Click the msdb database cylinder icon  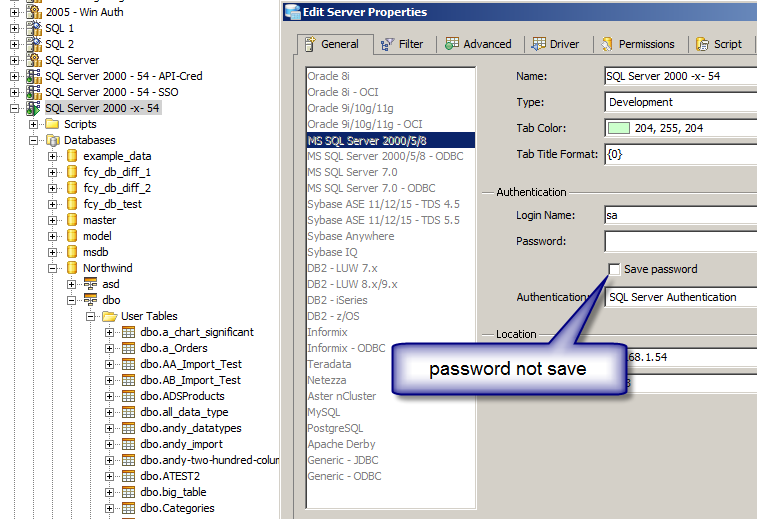(x=72, y=252)
